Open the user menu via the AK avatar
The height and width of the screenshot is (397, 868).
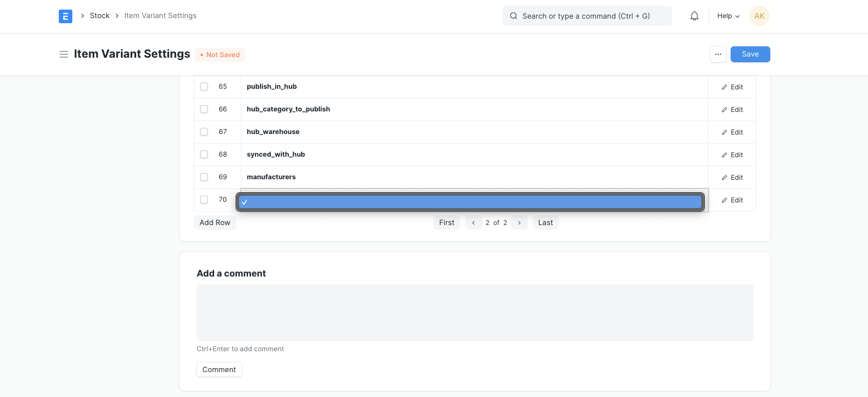coord(759,16)
